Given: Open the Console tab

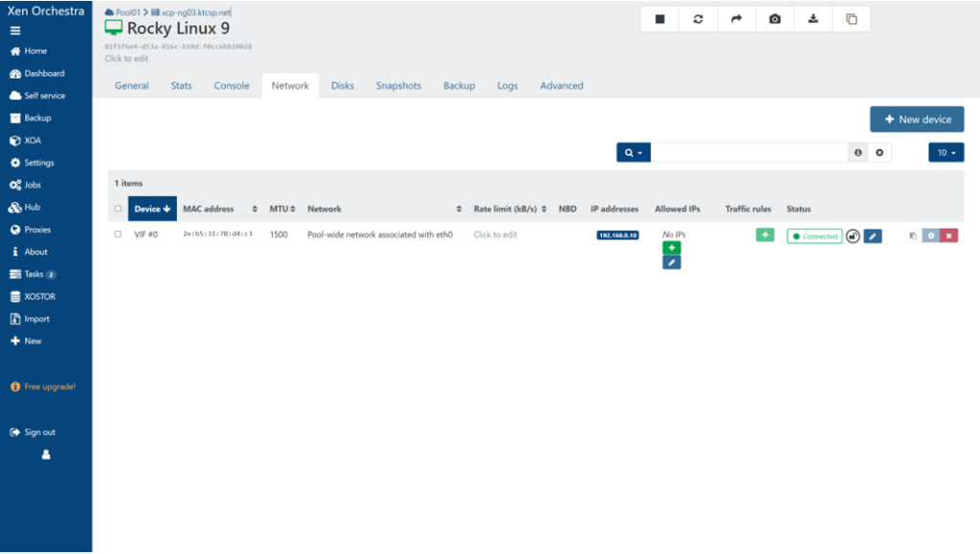Looking at the screenshot, I should point(232,85).
